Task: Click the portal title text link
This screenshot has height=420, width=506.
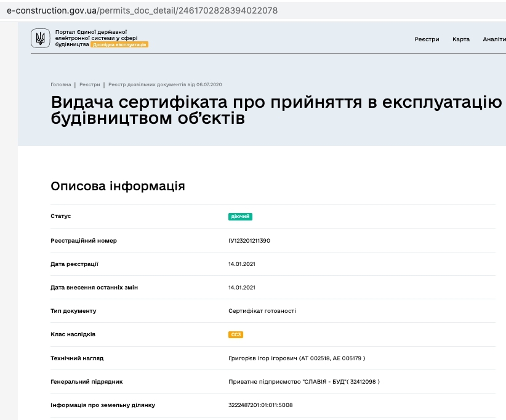Action: pos(96,38)
